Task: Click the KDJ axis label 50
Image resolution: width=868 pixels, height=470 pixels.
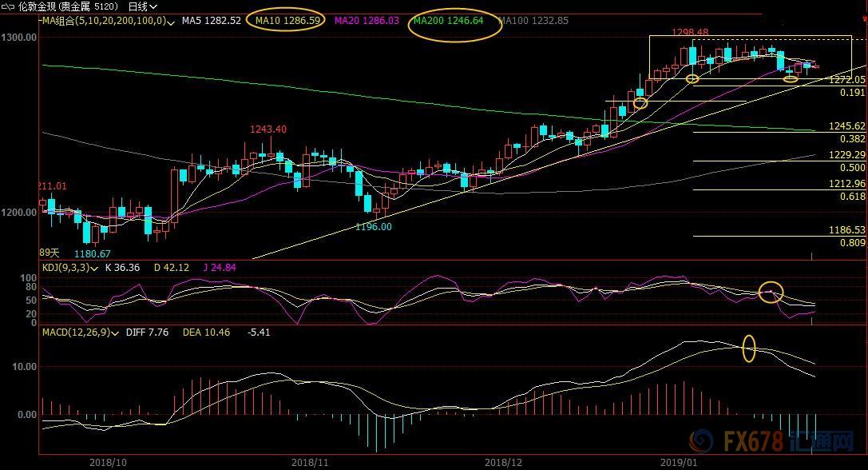Action: coord(31,301)
